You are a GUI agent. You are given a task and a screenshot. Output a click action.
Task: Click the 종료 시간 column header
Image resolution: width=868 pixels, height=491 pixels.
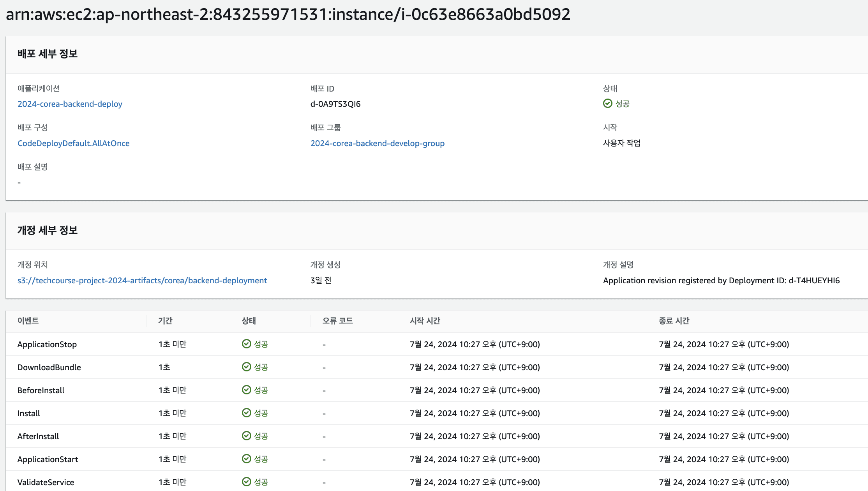click(x=674, y=321)
